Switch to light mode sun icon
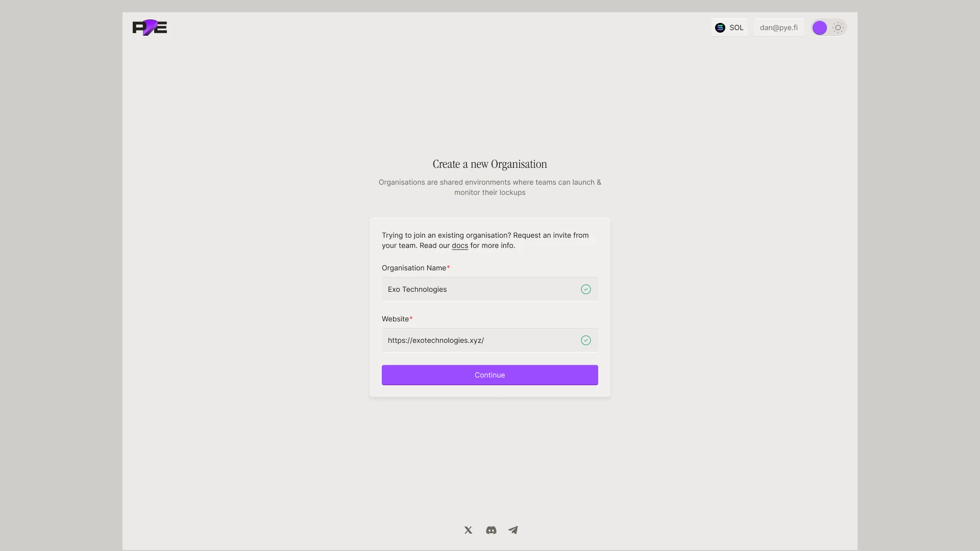Image resolution: width=980 pixels, height=551 pixels. point(838,28)
